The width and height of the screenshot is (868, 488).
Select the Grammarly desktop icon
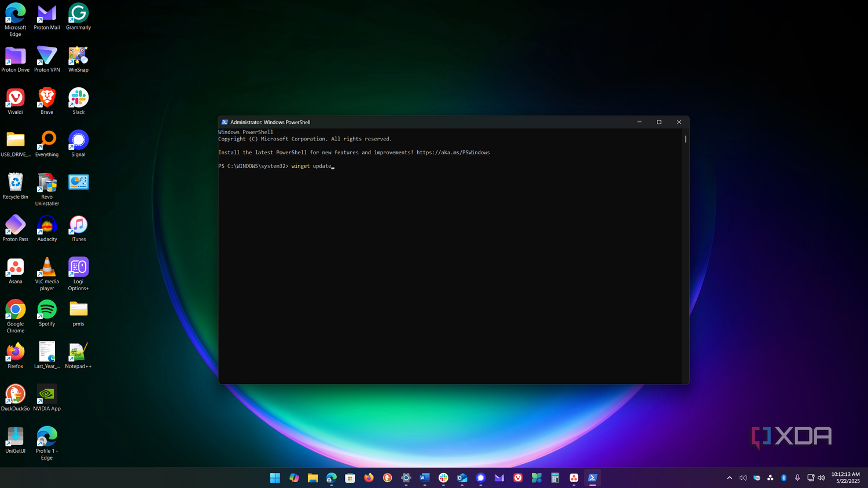[78, 17]
